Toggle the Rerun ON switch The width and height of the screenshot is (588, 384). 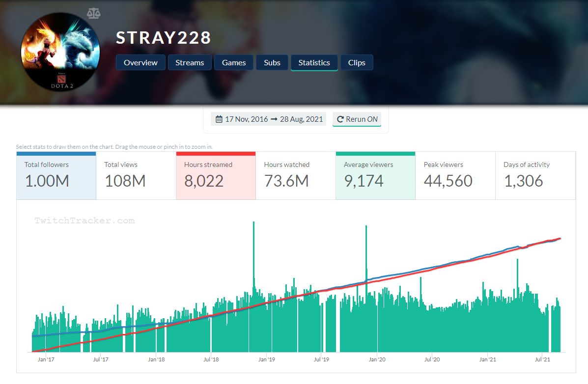(x=357, y=119)
